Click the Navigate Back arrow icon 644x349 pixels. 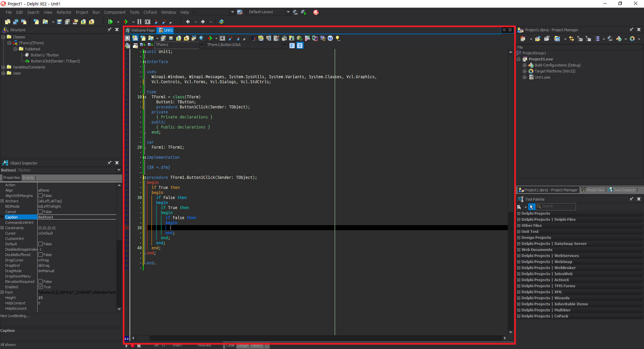coord(187,22)
